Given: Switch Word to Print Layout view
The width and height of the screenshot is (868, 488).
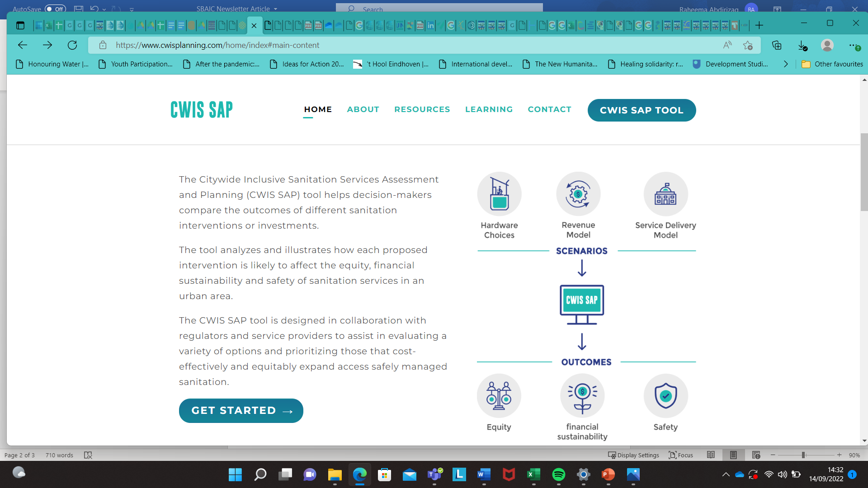Looking at the screenshot, I should 733,455.
